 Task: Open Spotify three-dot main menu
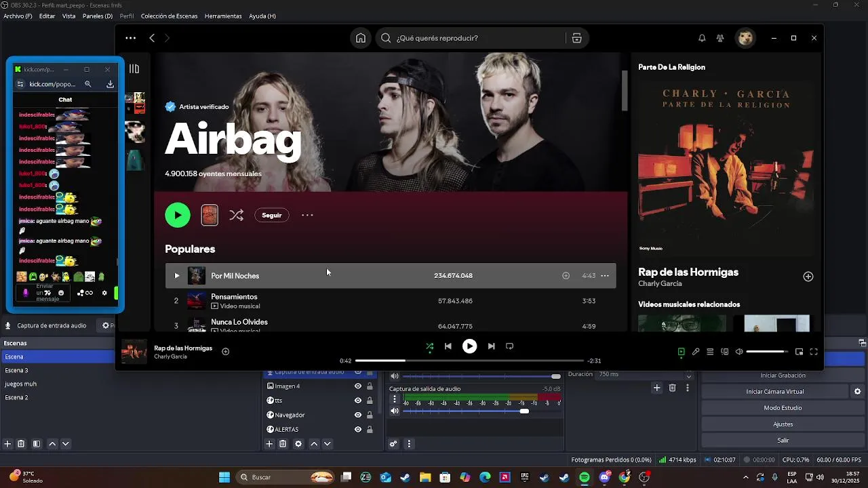[130, 38]
